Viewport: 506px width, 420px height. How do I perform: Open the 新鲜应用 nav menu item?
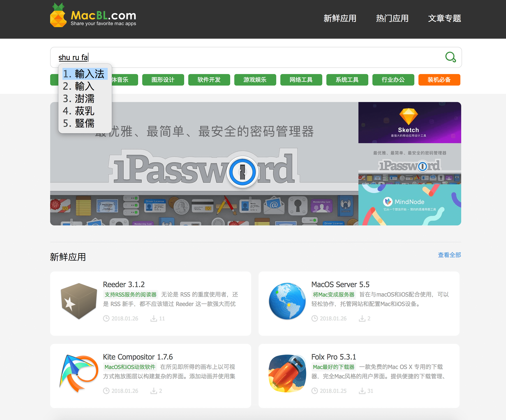[340, 18]
